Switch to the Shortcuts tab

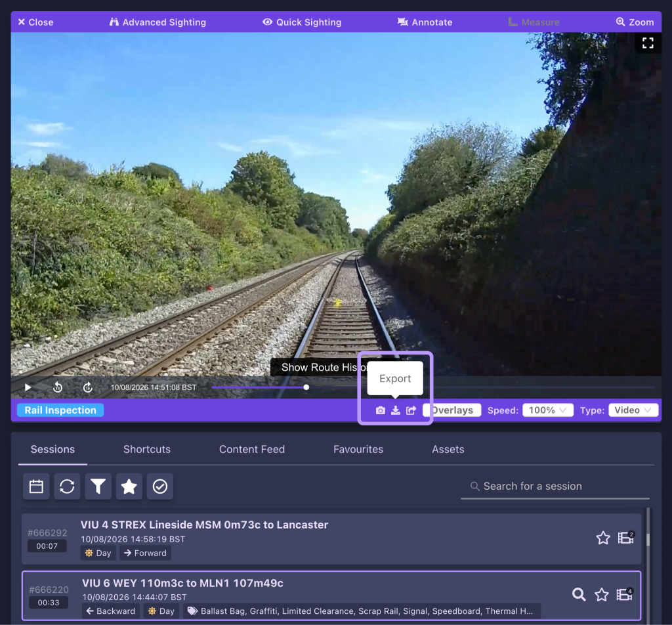(x=147, y=449)
